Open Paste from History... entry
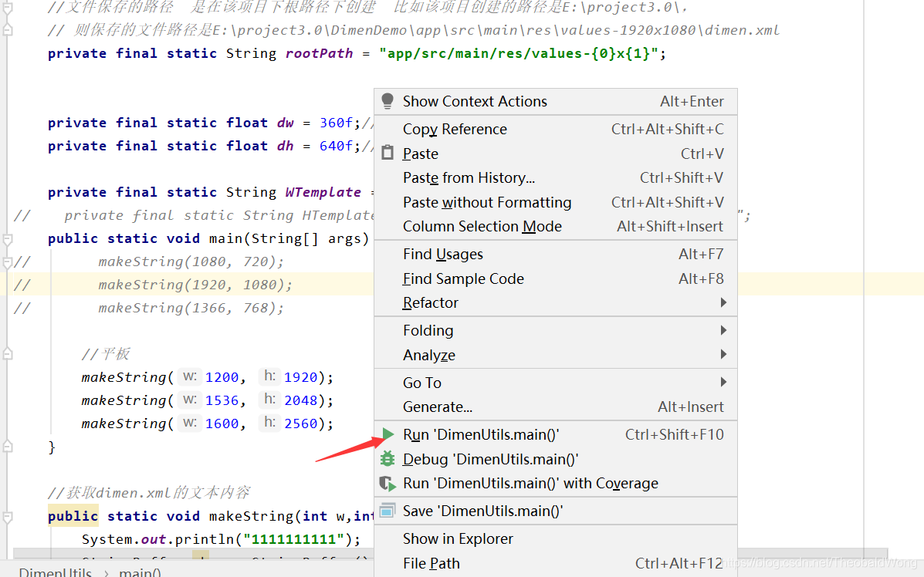The width and height of the screenshot is (924, 577). click(556, 178)
